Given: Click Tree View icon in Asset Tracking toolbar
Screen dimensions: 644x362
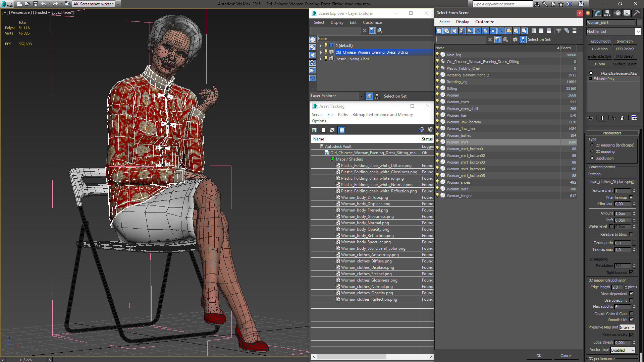Looking at the screenshot, I should pyautogui.click(x=332, y=130).
